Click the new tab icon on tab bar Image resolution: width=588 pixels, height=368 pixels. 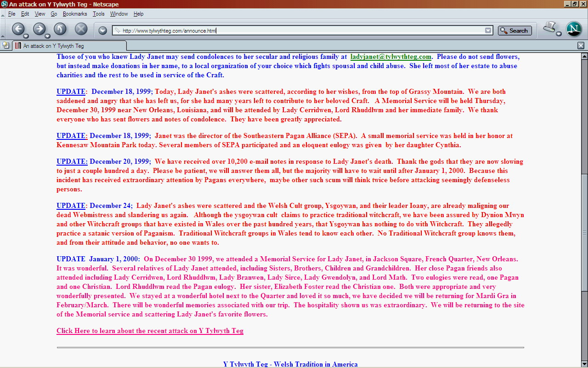pos(6,45)
